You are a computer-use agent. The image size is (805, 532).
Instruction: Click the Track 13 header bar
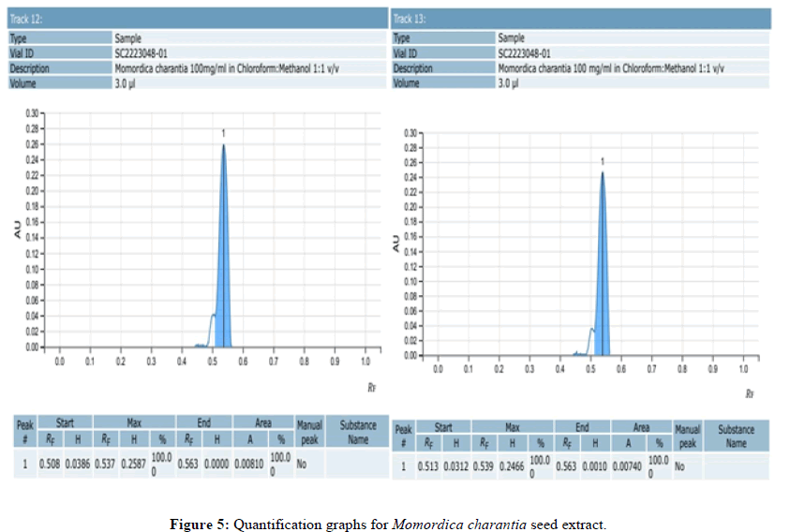coord(579,19)
